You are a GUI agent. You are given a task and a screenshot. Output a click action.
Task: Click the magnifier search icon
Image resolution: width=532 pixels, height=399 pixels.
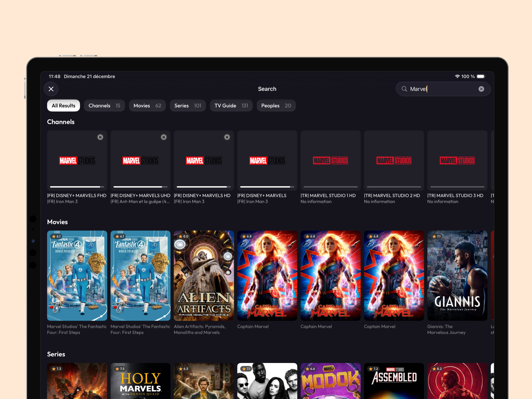[x=404, y=89]
